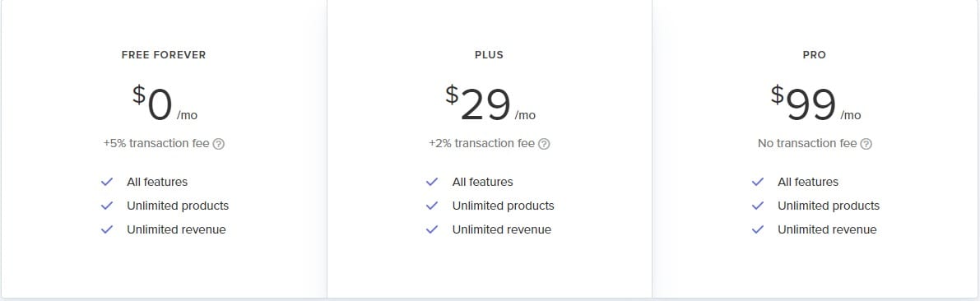Click checkmark next to All features in Free Forever
This screenshot has width=980, height=301.
107,182
